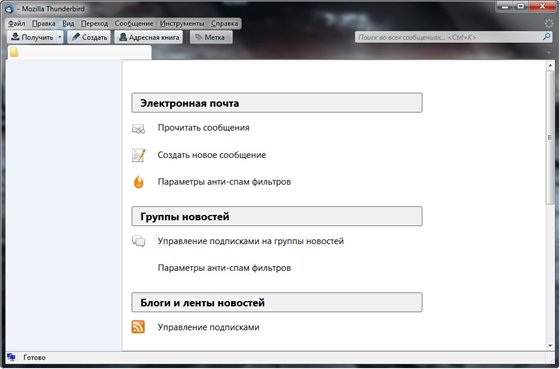Click the Метка tag button
Screen dimensions: 560x369
click(211, 37)
